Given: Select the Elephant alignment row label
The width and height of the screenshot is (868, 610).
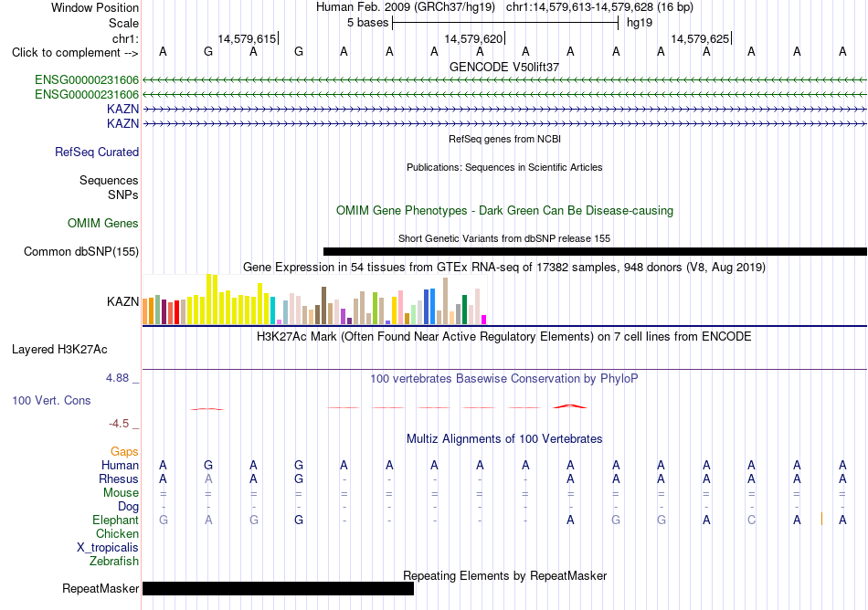Looking at the screenshot, I should 115,520.
